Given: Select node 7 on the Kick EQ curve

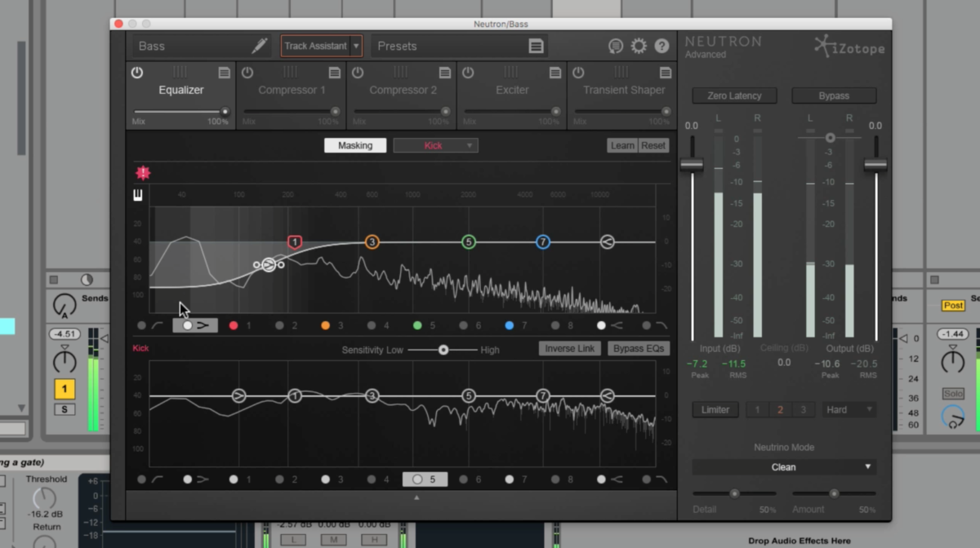Looking at the screenshot, I should pyautogui.click(x=543, y=396).
